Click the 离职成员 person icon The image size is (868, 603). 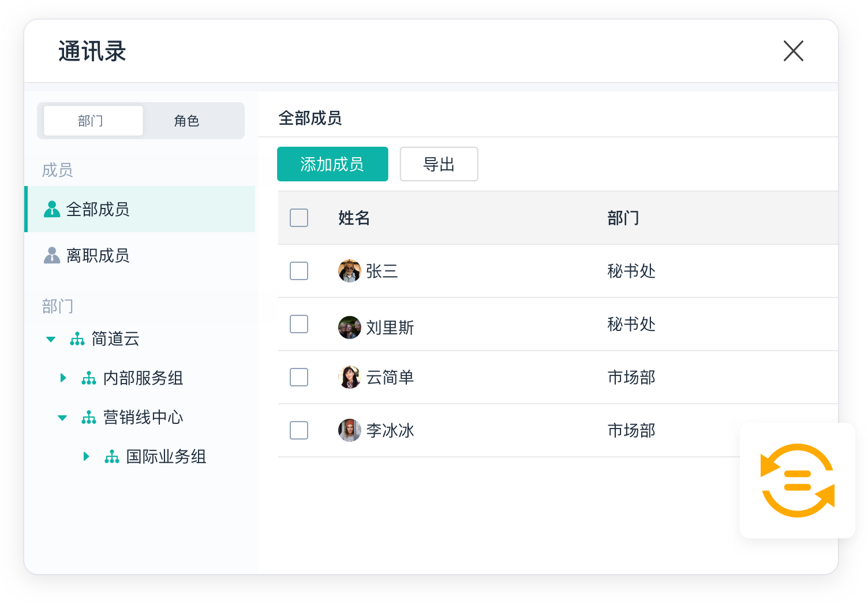click(x=52, y=255)
